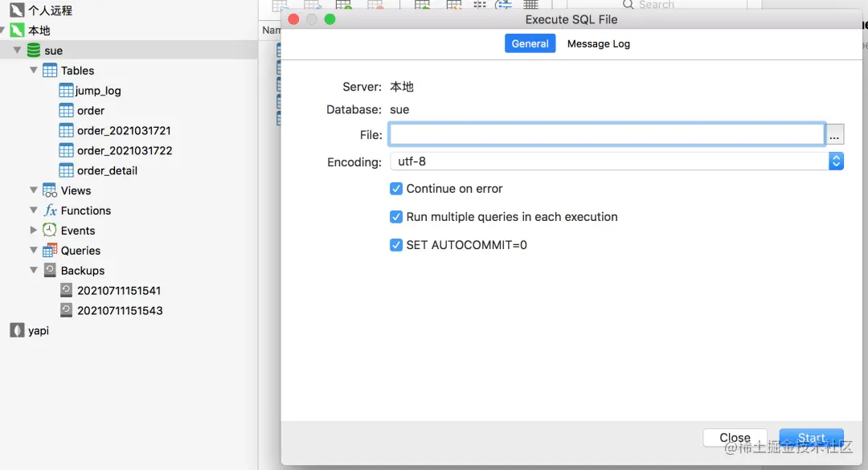Select the order_2021031722 row text
Image resolution: width=868 pixels, height=470 pixels.
(125, 150)
